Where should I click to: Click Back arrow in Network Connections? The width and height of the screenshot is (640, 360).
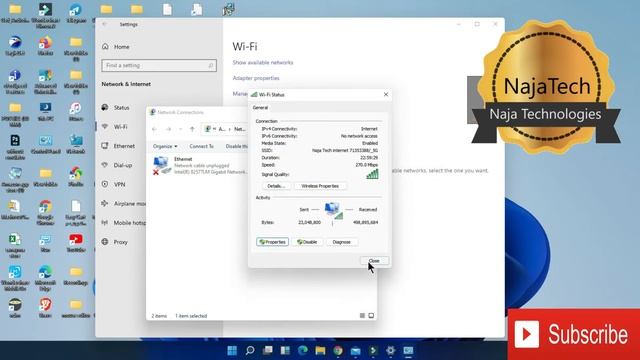(x=155, y=129)
